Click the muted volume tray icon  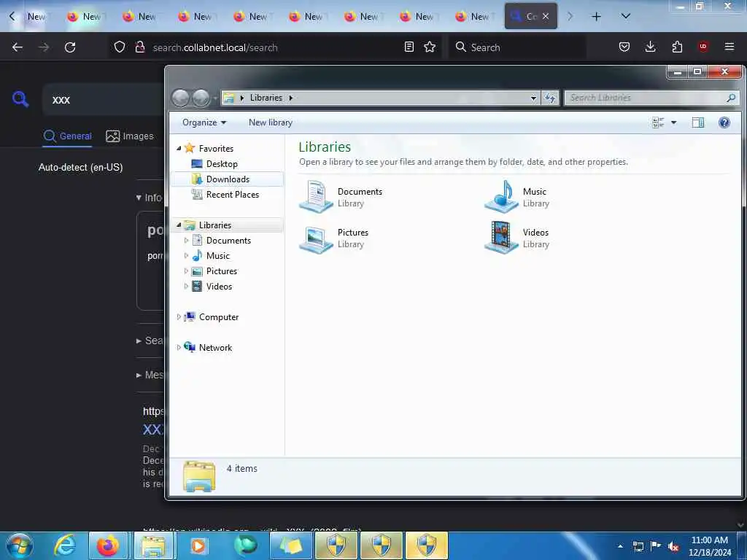point(673,546)
